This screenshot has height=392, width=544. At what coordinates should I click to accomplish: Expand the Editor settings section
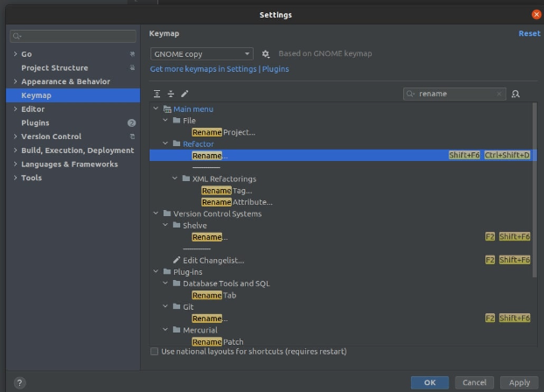[x=15, y=109]
